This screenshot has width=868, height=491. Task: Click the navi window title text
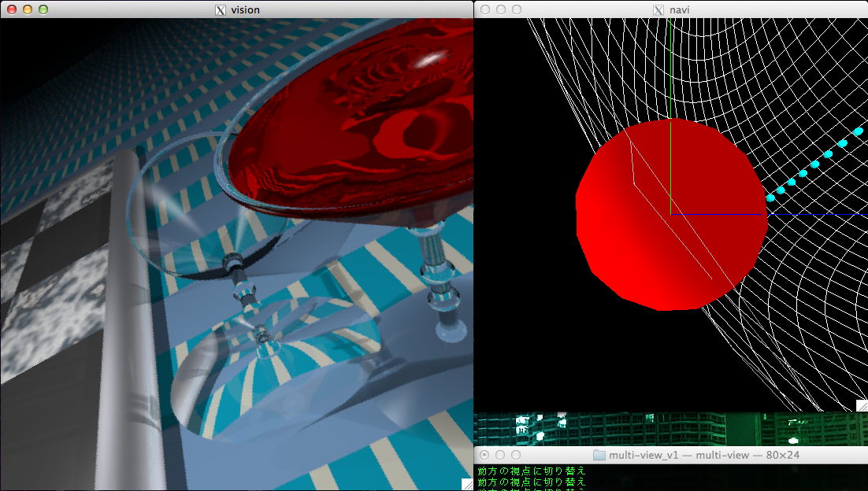coord(679,10)
